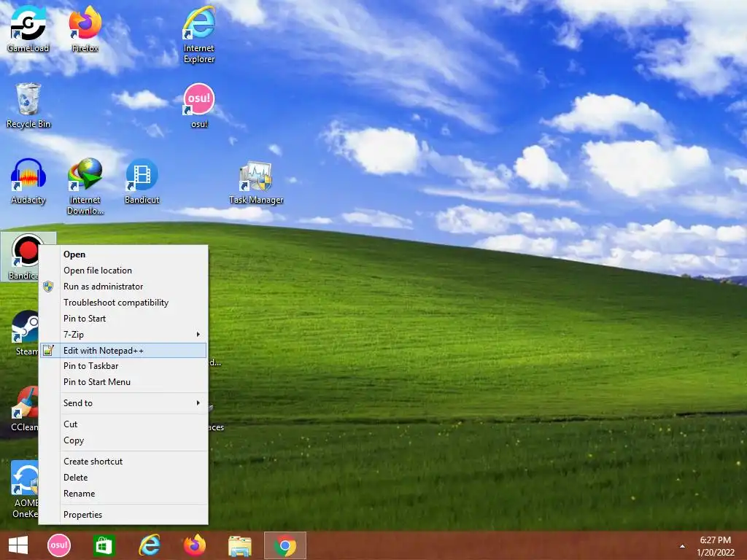
Task: Choose Pin to Start
Action: click(x=123, y=319)
